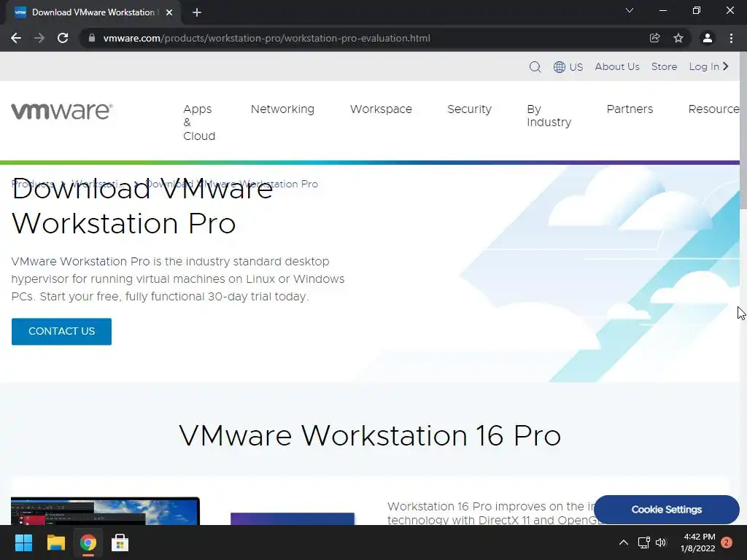Open the Workspace menu
The width and height of the screenshot is (747, 560).
381,109
